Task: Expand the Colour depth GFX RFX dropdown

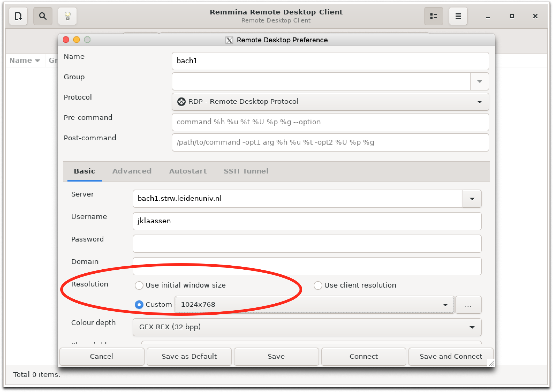Action: pyautogui.click(x=307, y=327)
